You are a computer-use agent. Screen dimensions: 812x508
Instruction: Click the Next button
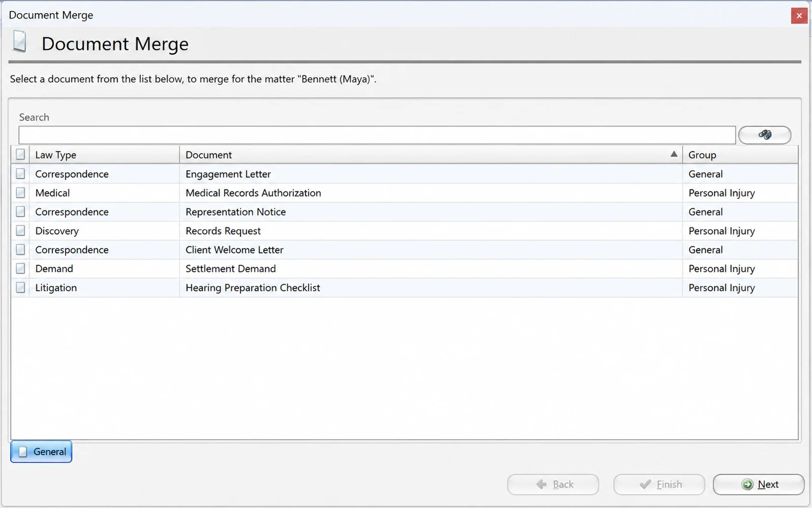tap(758, 484)
